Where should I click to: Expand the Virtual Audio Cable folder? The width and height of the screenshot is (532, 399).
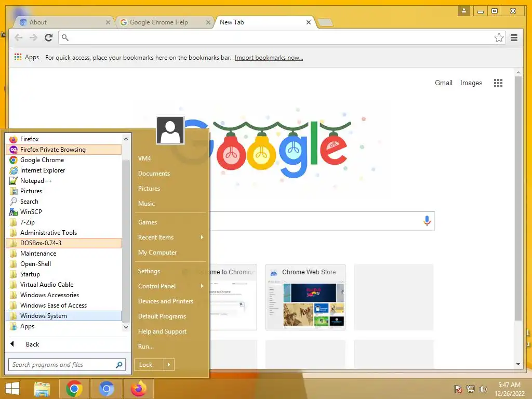(63, 285)
